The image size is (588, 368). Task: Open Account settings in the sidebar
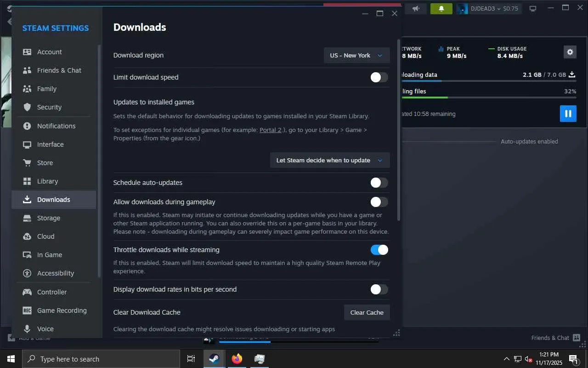coord(54,52)
